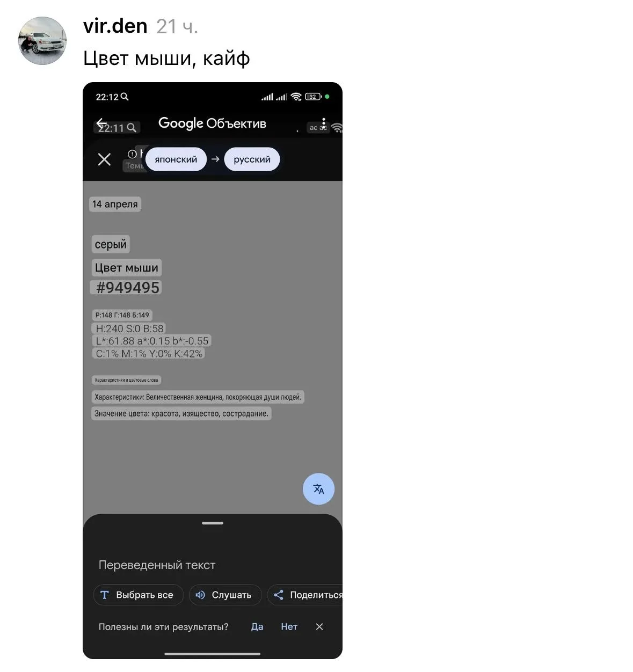
Task: Open the three-dot overflow menu
Action: [x=323, y=123]
